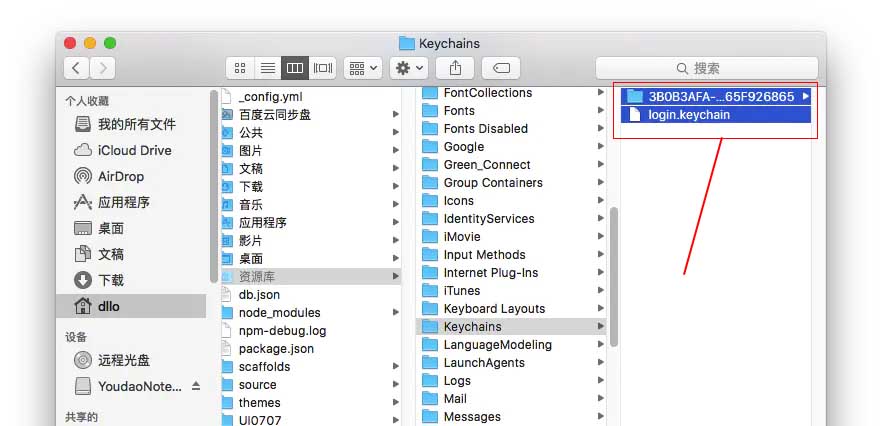This screenshot has width=882, height=426.
Task: Select the _config.yml file
Action: 311,97
